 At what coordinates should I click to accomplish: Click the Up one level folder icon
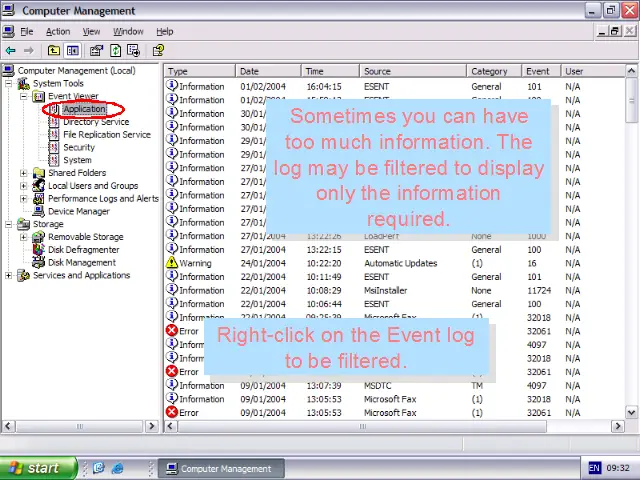[x=53, y=51]
